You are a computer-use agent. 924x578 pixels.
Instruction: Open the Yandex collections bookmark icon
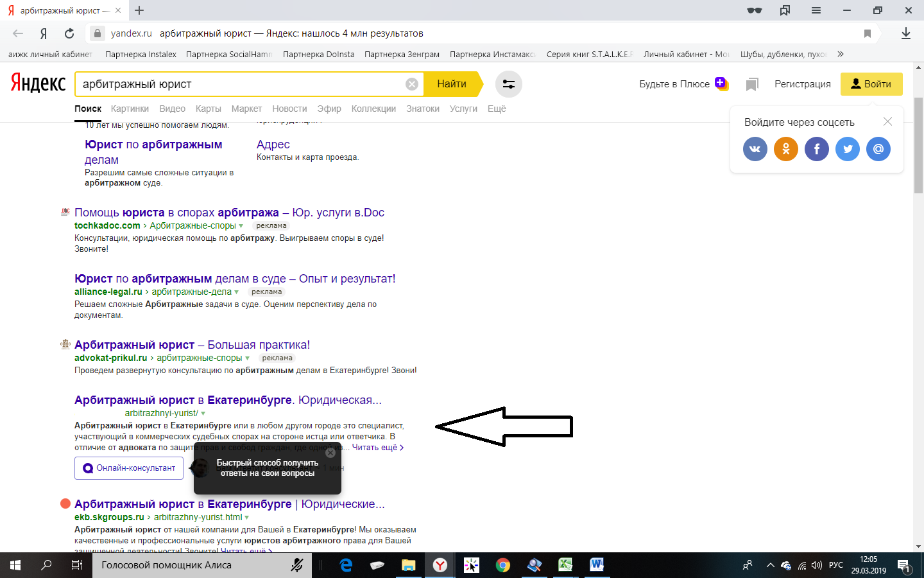752,84
